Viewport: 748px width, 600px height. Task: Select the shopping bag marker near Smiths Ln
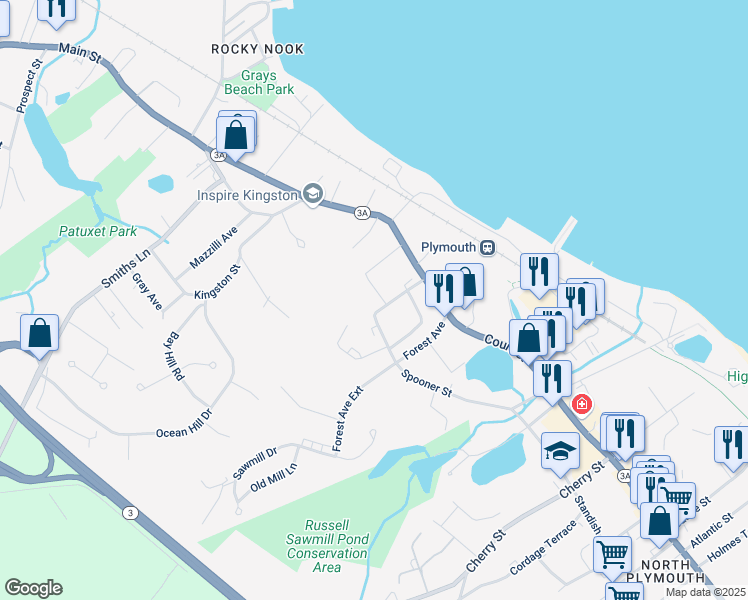pyautogui.click(x=40, y=335)
